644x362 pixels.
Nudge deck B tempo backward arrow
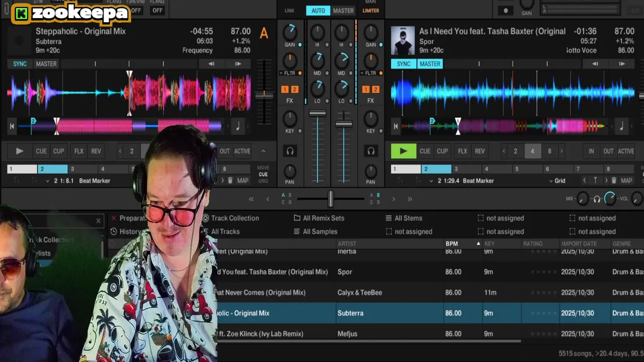(x=595, y=64)
